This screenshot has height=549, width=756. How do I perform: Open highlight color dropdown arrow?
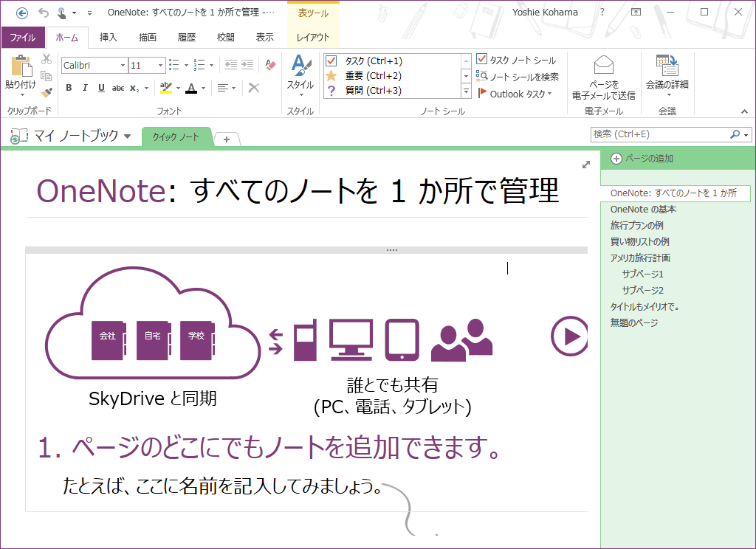179,89
